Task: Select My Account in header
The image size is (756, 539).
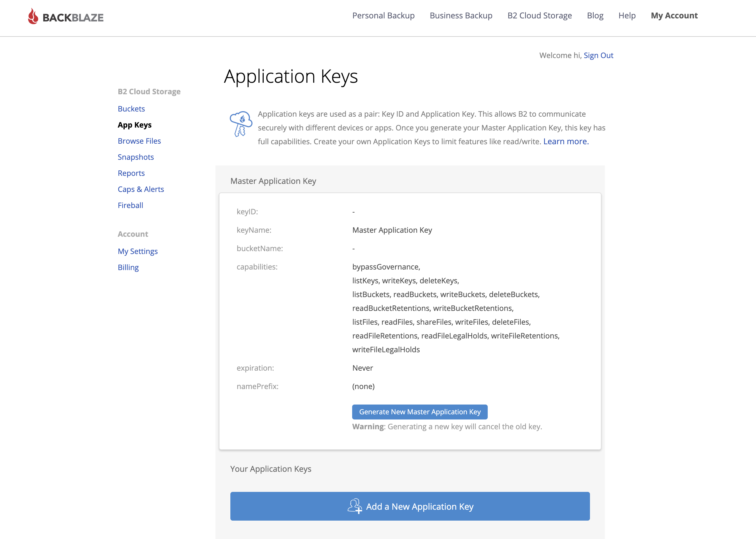Action: coord(674,16)
